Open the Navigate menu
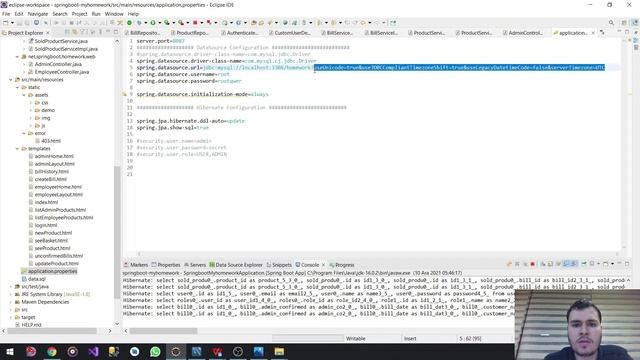This screenshot has height=360, width=640. click(38, 14)
